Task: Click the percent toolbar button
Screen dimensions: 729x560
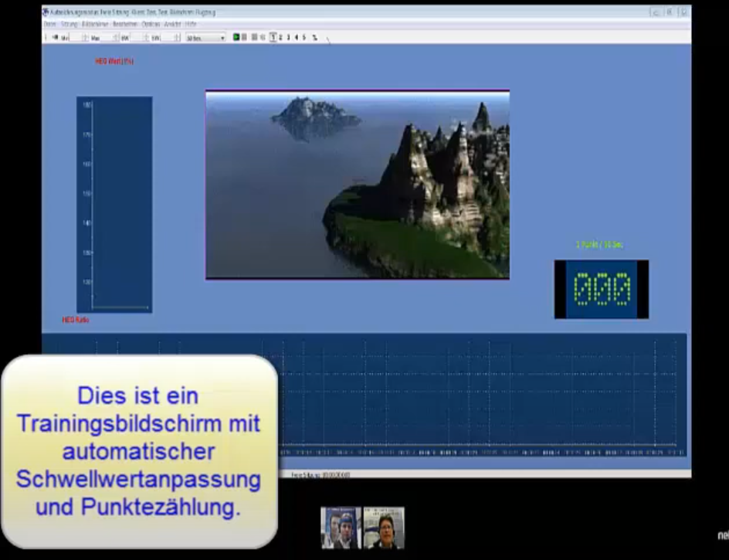Action: tap(315, 37)
